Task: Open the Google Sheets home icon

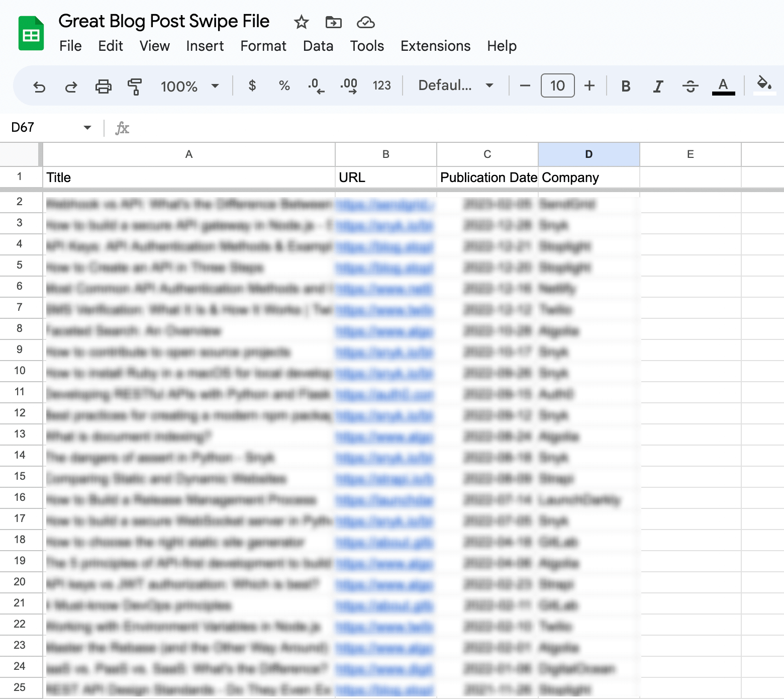Action: tap(31, 34)
